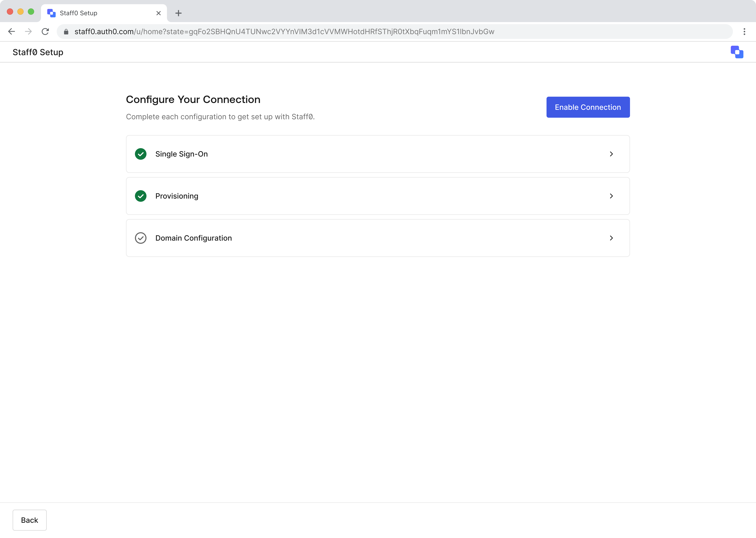Select the Staff0 Setup browser tab
Viewport: 756px width, 538px height.
pyautogui.click(x=99, y=13)
